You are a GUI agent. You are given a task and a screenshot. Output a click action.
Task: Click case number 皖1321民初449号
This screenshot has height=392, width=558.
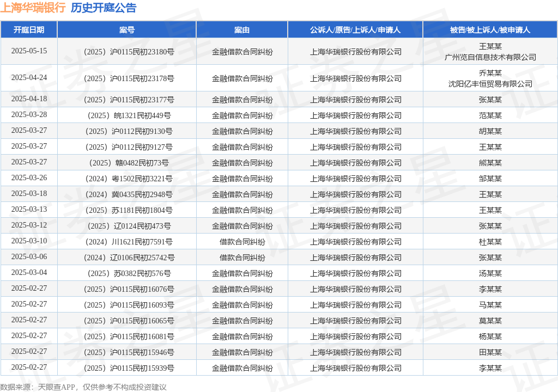pos(129,115)
